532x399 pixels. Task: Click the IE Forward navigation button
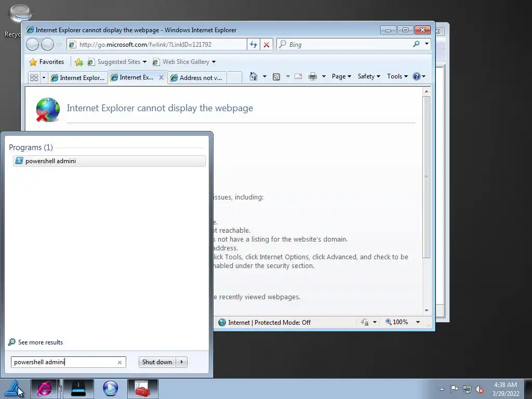pos(47,44)
